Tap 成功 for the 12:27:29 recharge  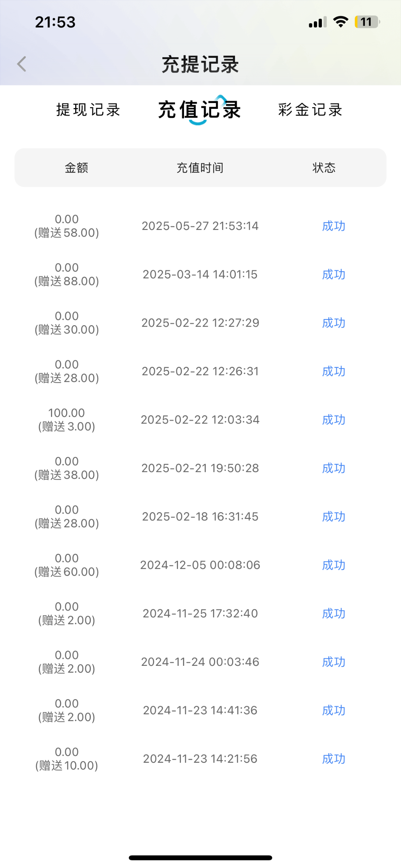tap(333, 323)
